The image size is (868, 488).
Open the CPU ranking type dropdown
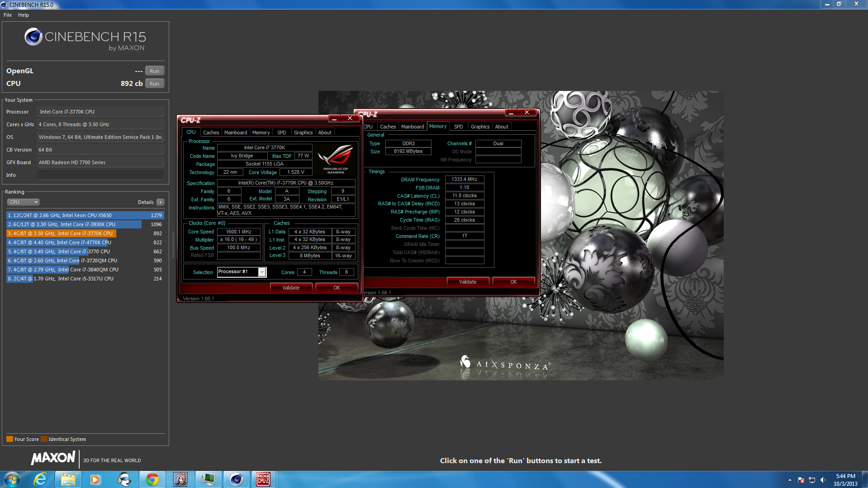[x=24, y=202]
